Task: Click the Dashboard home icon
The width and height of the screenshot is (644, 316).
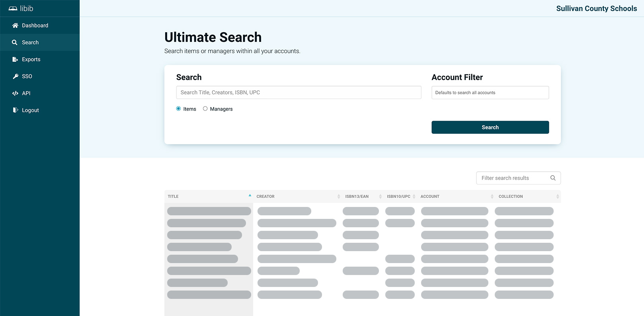Action: click(x=15, y=25)
